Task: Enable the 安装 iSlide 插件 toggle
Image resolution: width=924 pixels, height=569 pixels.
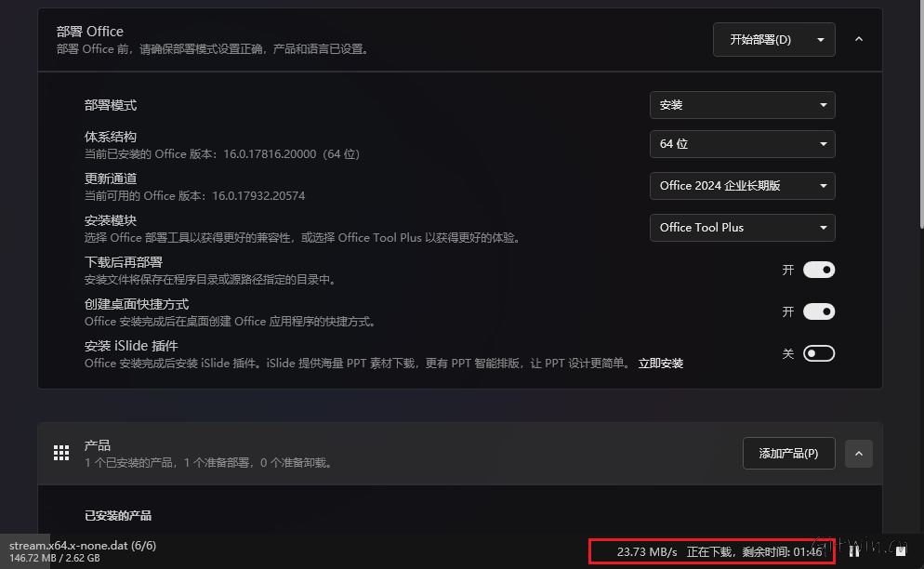Action: point(819,354)
